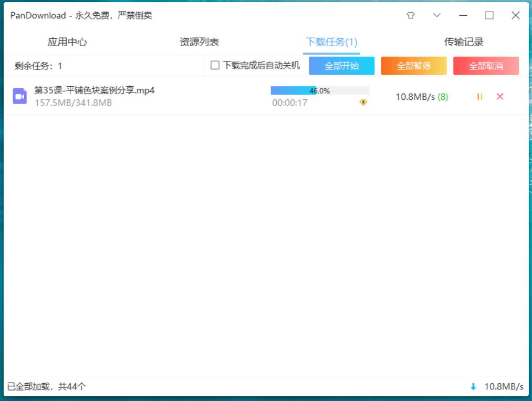Expand the title bar dropdown menu chevron
This screenshot has width=532, height=401.
(x=437, y=16)
